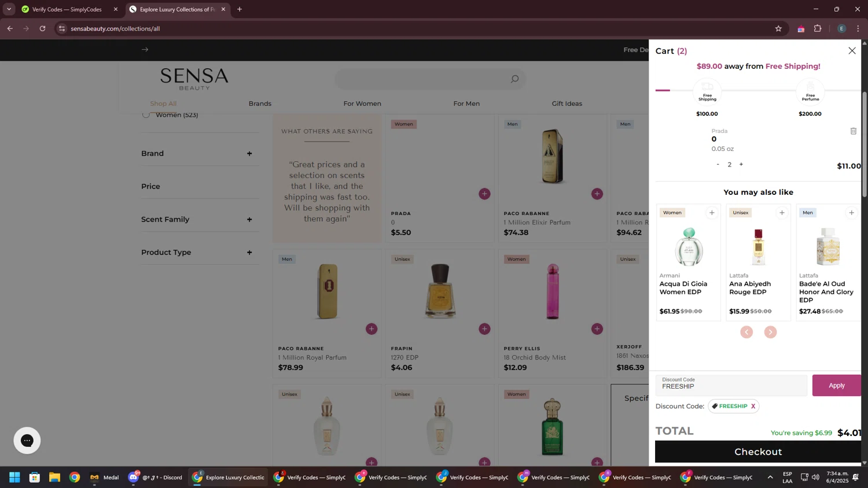This screenshot has width=868, height=488.
Task: Open Medal app from taskbar
Action: coord(104,477)
